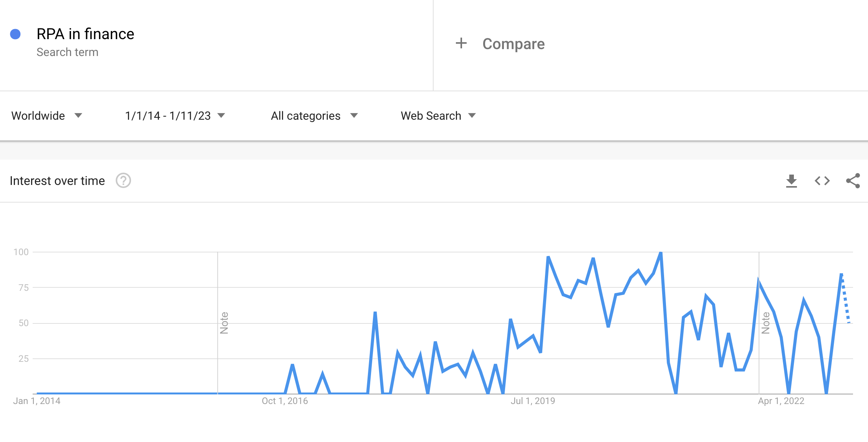Edit the RPA in finance search term
The height and width of the screenshot is (442, 868).
pos(85,34)
